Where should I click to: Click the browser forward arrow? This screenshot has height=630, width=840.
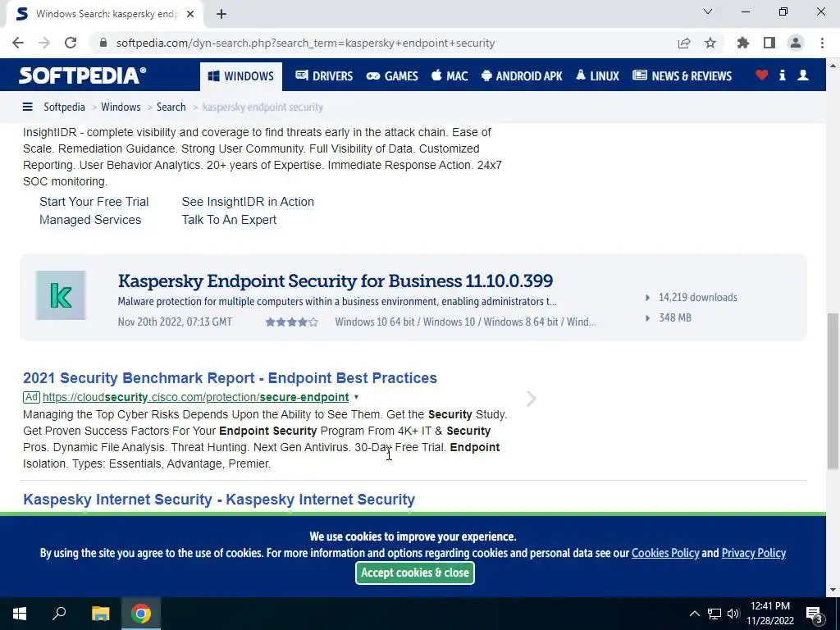pyautogui.click(x=44, y=43)
